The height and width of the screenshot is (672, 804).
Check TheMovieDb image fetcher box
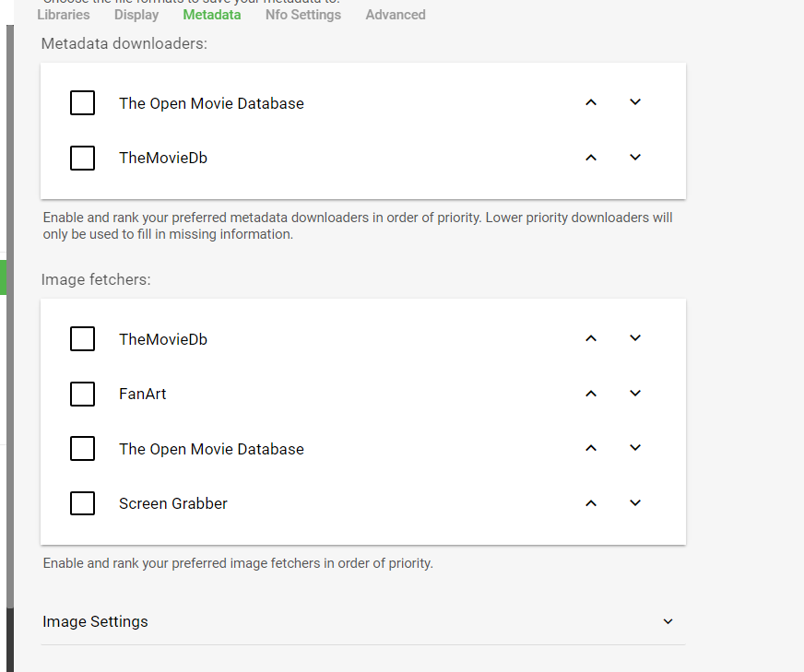tap(83, 339)
